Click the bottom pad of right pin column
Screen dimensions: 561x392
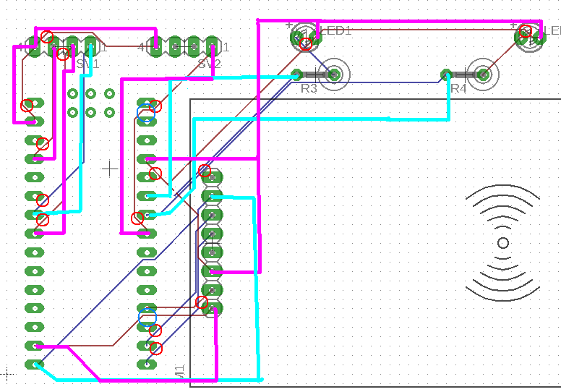[x=147, y=365]
